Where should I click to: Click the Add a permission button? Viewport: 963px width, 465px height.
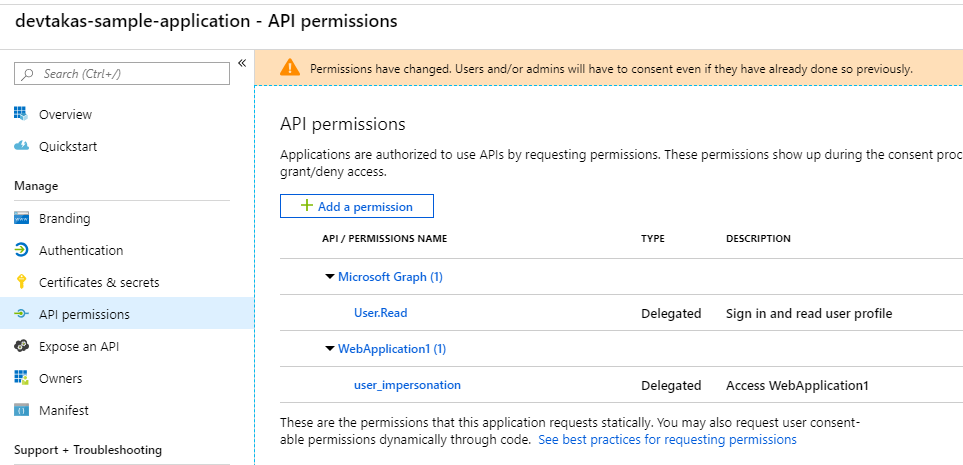point(356,206)
